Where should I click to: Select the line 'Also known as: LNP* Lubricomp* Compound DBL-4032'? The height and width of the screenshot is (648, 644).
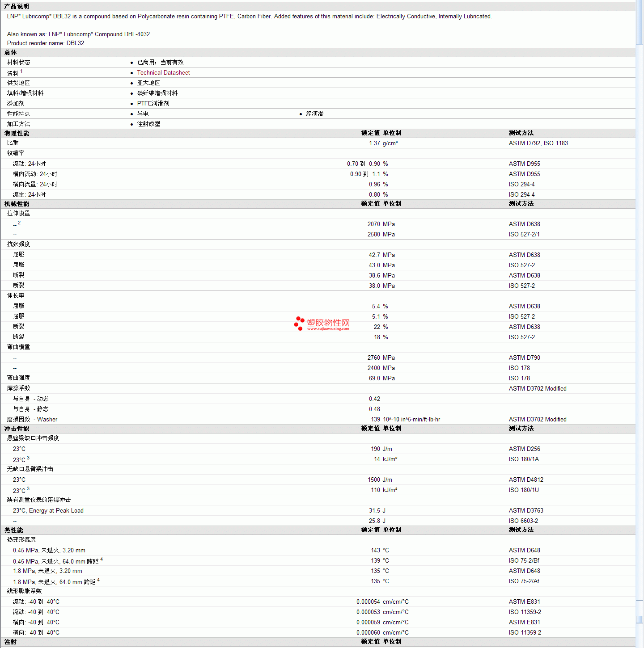(78, 34)
